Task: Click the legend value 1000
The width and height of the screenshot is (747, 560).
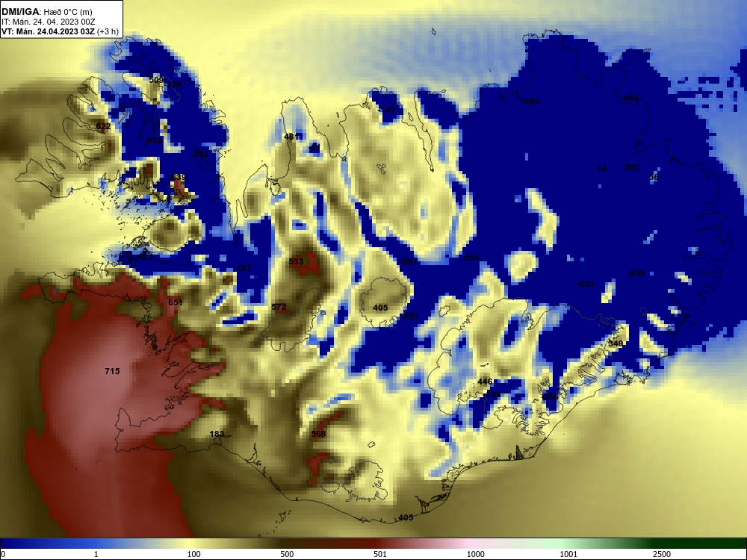Action: 475,554
